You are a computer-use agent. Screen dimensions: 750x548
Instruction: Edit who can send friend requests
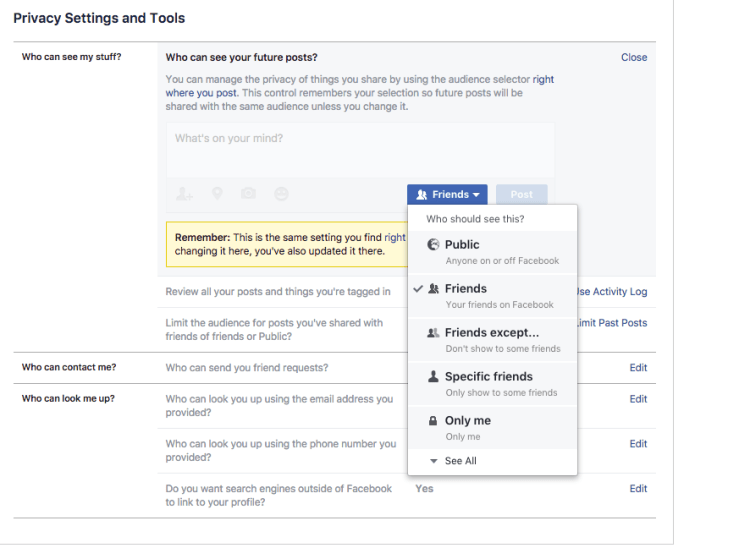pyautogui.click(x=638, y=368)
